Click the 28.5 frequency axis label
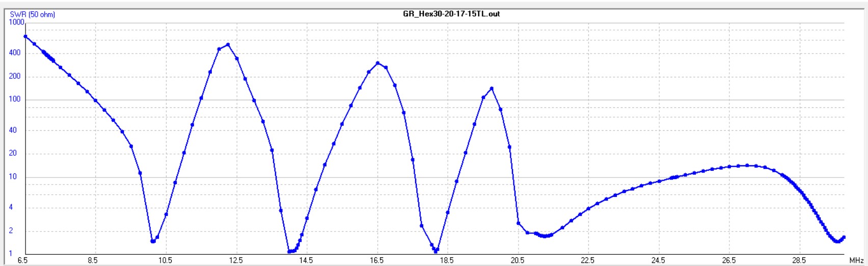The width and height of the screenshot is (868, 266). [x=799, y=260]
